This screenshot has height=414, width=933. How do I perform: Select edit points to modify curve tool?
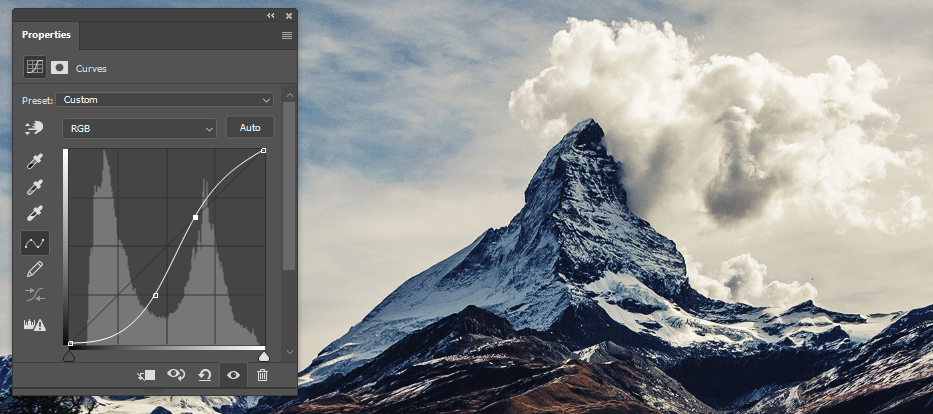click(x=35, y=243)
